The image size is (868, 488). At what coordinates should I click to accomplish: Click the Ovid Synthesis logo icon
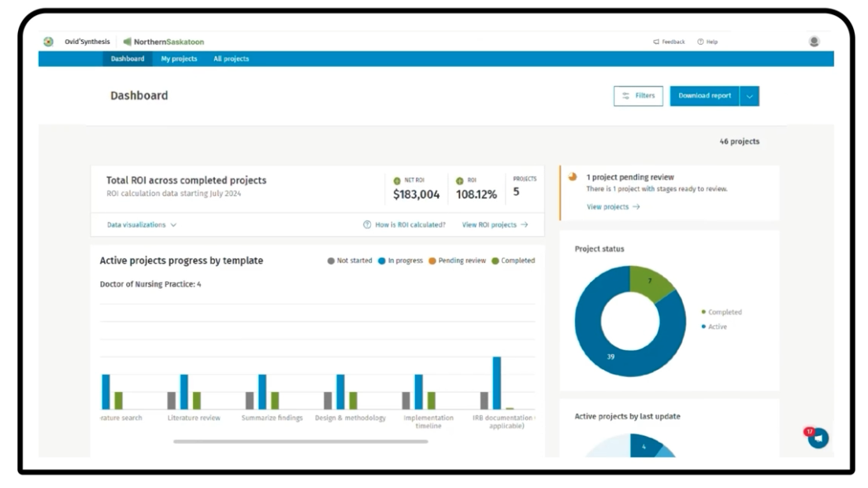49,42
